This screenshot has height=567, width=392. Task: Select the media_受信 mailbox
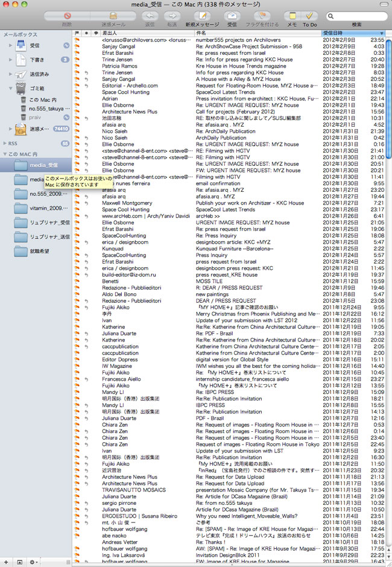click(x=36, y=165)
